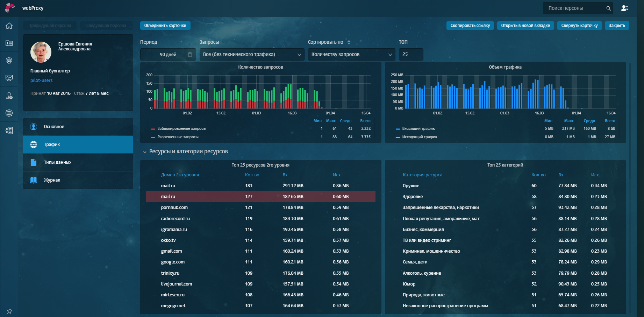Open the security officer icon in sidebar

9,61
